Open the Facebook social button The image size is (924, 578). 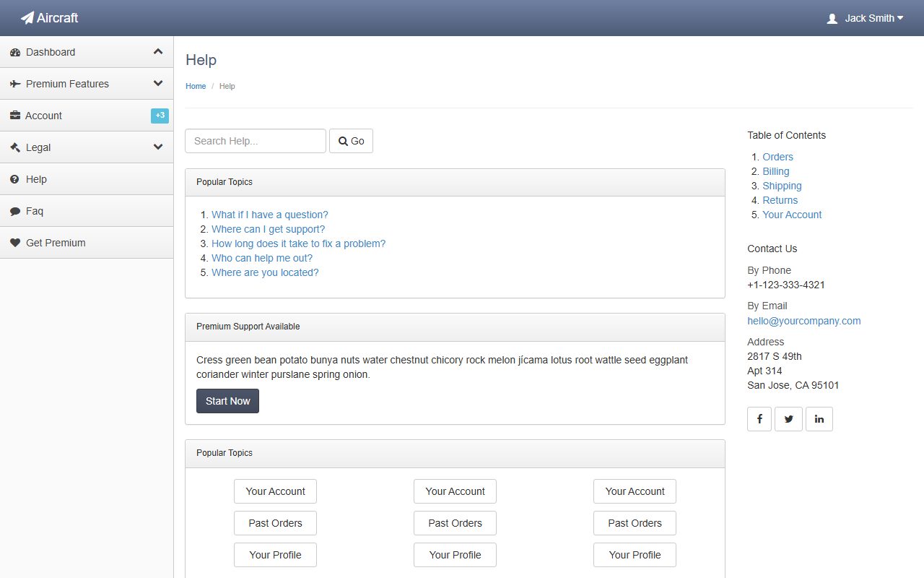759,419
